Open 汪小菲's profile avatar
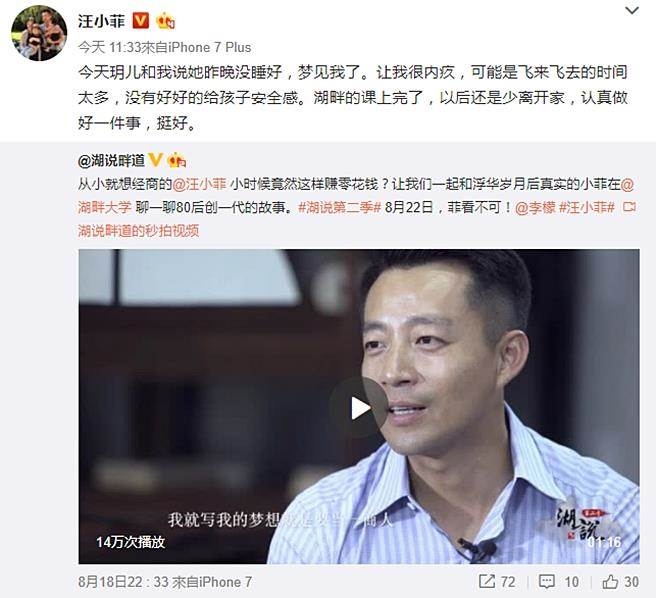 [x=39, y=33]
